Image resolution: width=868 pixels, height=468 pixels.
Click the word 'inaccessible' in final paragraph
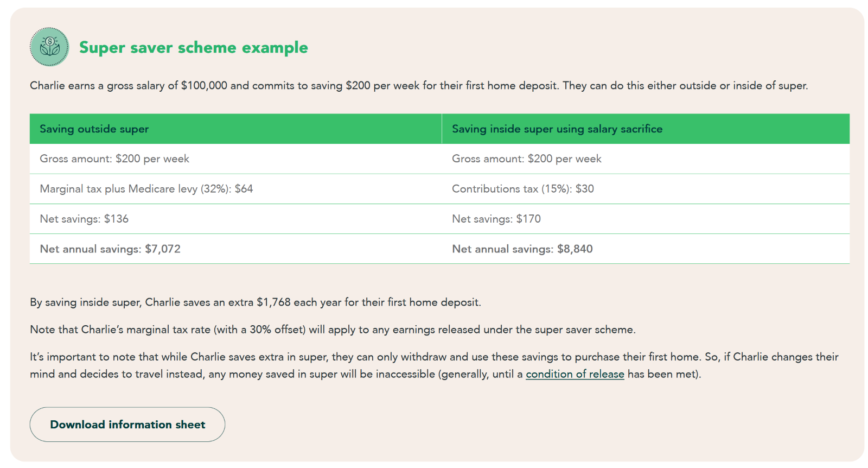(405, 375)
